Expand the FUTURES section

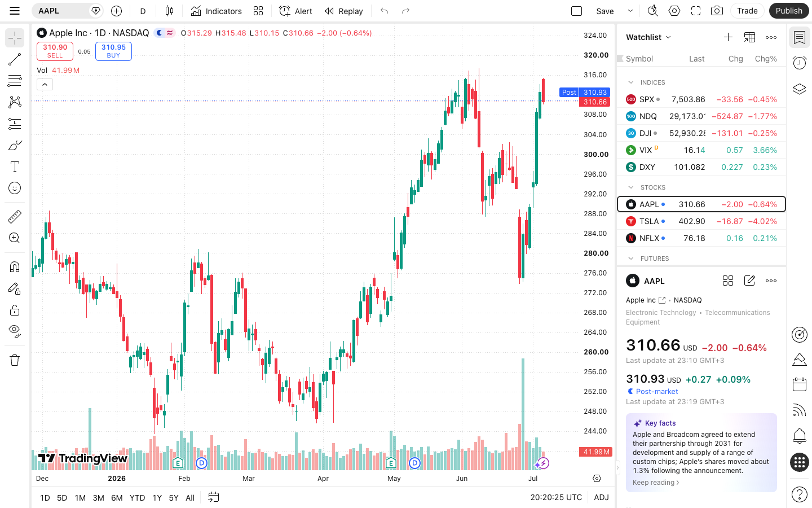point(631,259)
